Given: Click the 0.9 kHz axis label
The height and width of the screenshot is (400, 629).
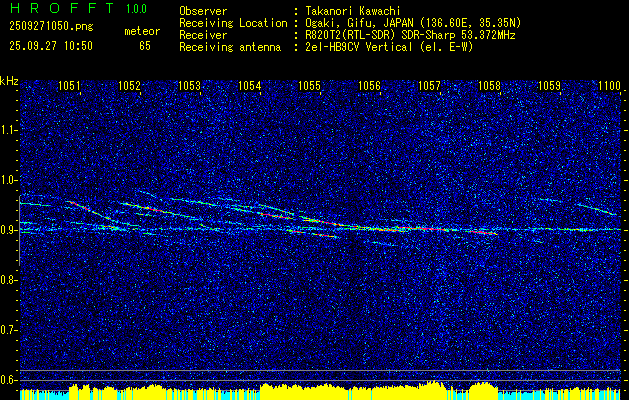Looking at the screenshot, I should click(9, 230).
